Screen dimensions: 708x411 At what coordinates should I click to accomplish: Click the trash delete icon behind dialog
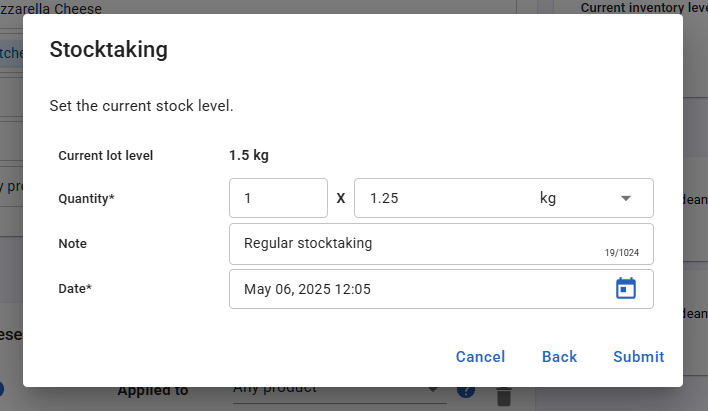point(504,396)
